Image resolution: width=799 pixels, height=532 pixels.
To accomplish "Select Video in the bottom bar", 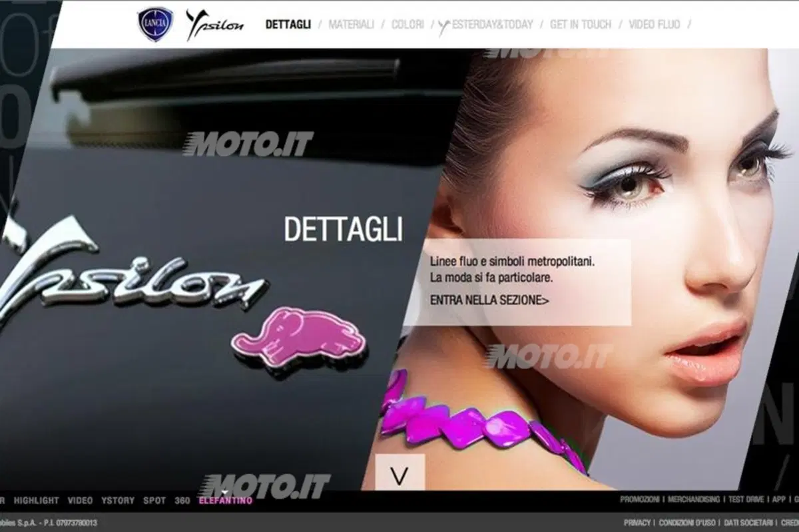I will pos(80,501).
